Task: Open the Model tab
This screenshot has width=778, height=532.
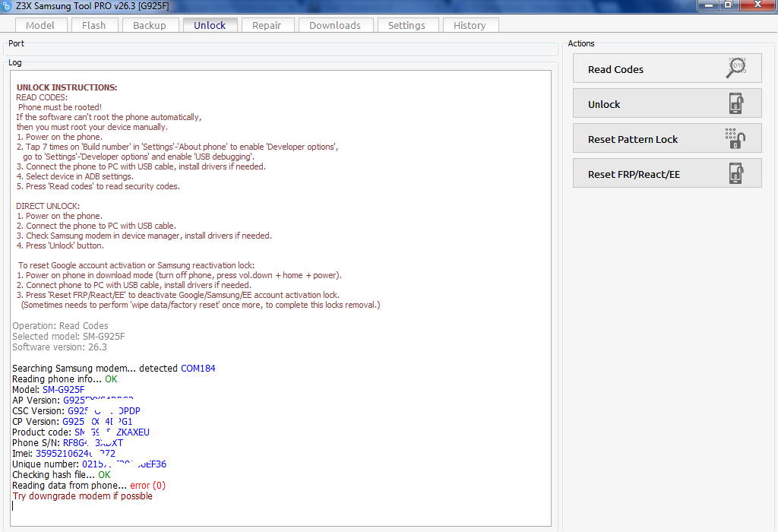Action: tap(40, 25)
